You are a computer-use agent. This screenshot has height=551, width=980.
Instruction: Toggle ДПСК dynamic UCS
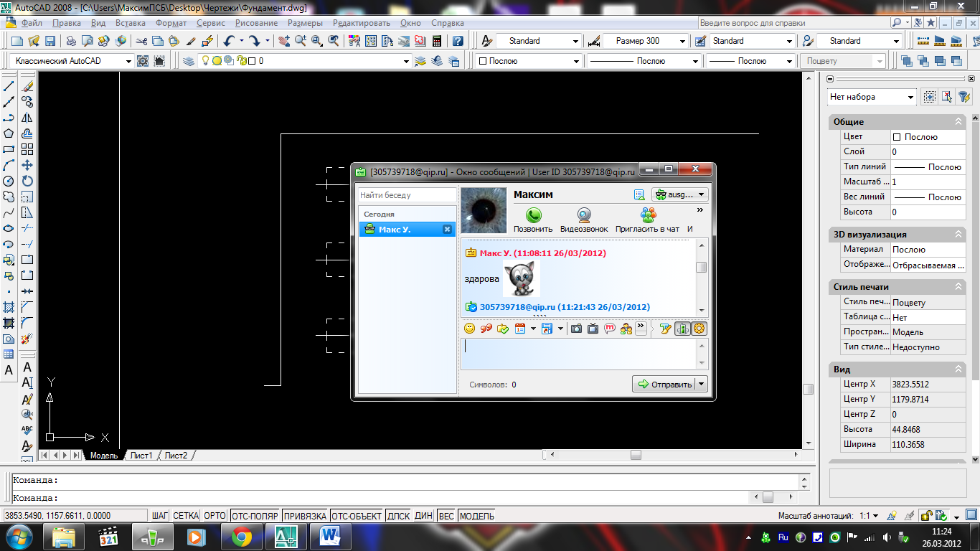coord(398,516)
